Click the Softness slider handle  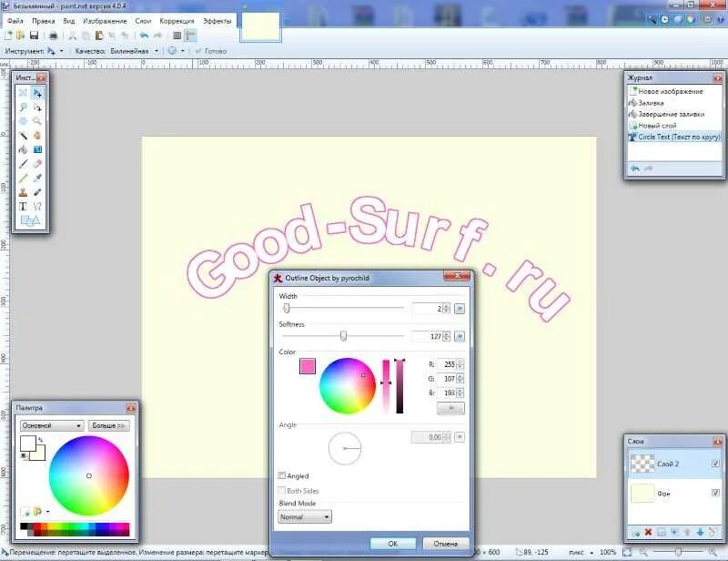point(343,335)
